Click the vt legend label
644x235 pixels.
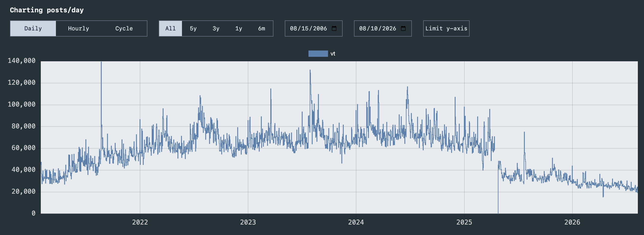coord(333,54)
